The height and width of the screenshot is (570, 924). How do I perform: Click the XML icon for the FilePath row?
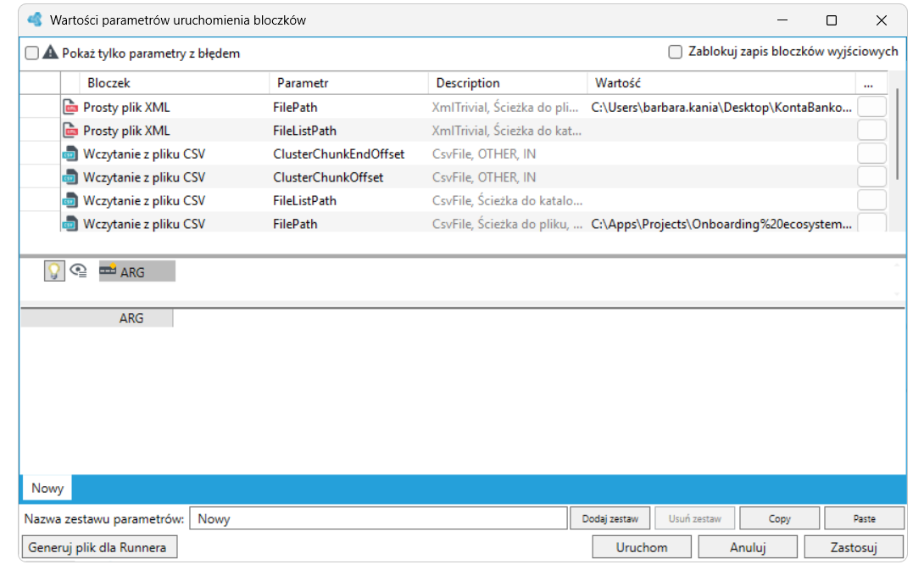tap(70, 107)
